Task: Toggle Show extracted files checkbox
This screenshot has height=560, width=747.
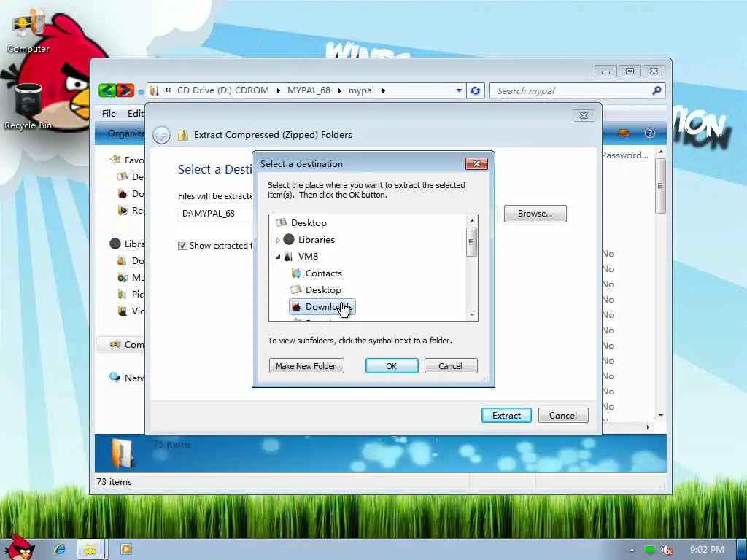Action: coord(182,245)
